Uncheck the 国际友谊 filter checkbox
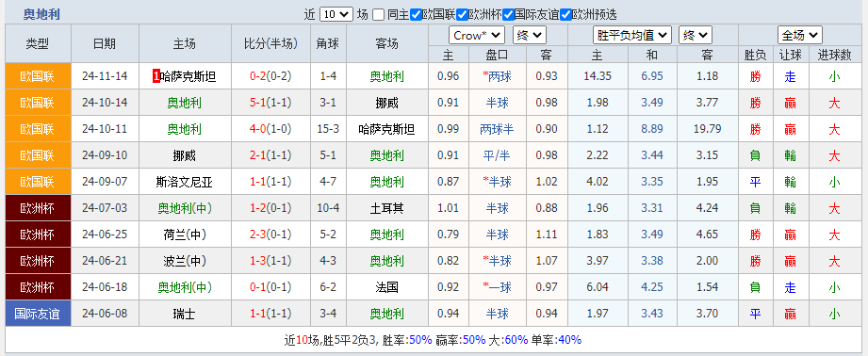This screenshot has height=356, width=868. tap(508, 14)
